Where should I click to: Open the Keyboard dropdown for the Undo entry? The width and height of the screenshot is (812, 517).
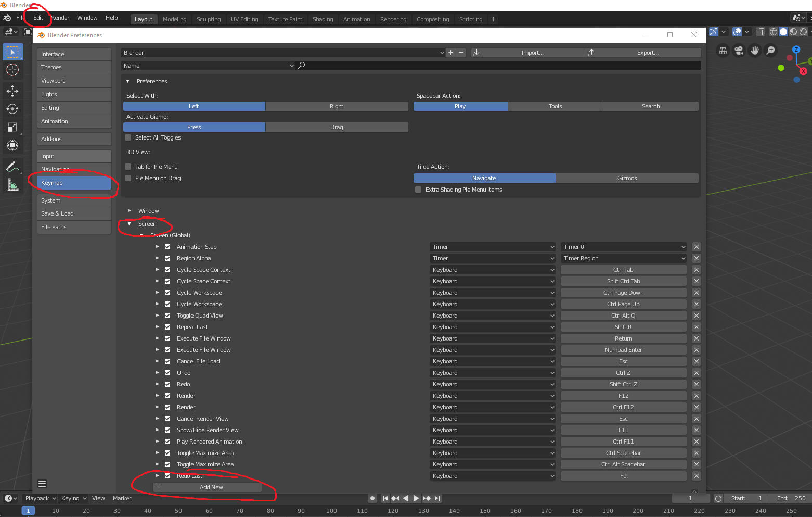[x=492, y=372]
